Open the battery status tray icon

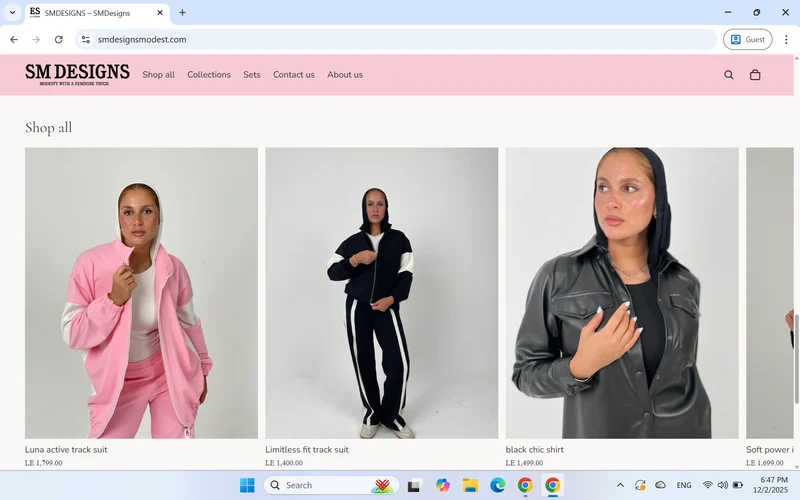pyautogui.click(x=738, y=485)
